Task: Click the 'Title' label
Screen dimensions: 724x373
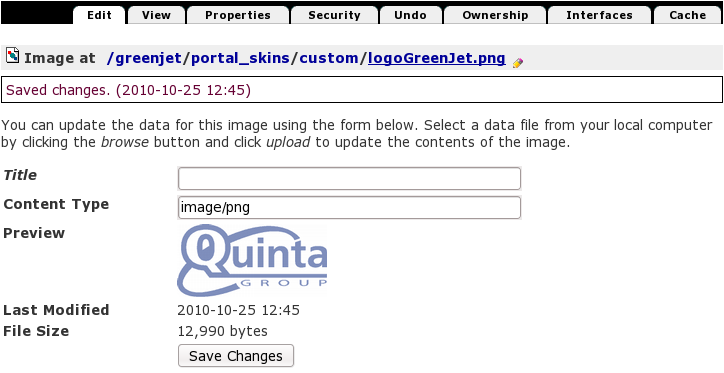Action: point(20,175)
